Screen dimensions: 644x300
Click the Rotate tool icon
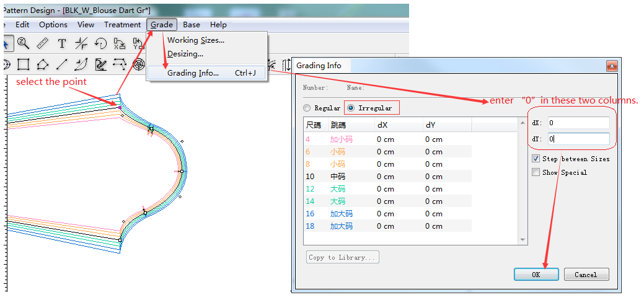[100, 43]
